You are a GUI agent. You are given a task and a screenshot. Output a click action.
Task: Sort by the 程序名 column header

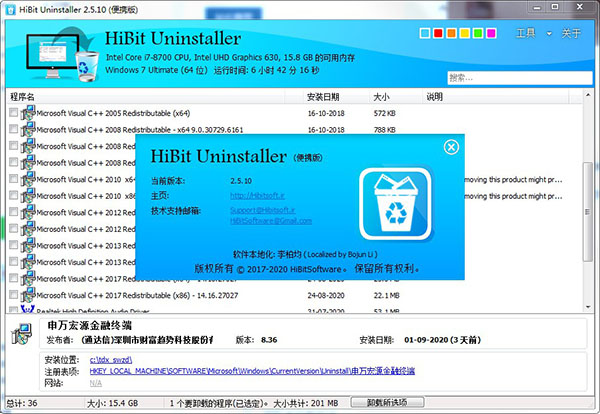point(22,97)
